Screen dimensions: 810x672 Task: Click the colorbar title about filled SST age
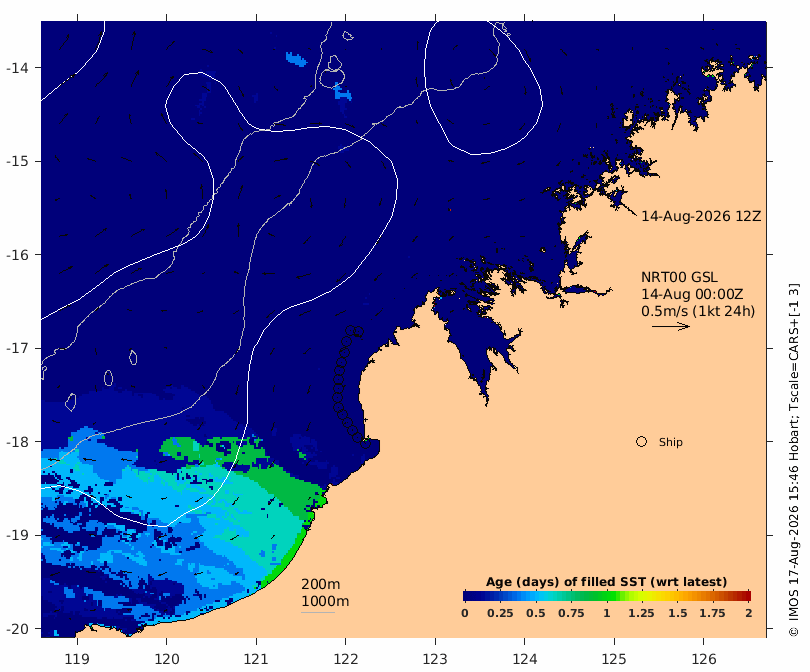pos(606,582)
